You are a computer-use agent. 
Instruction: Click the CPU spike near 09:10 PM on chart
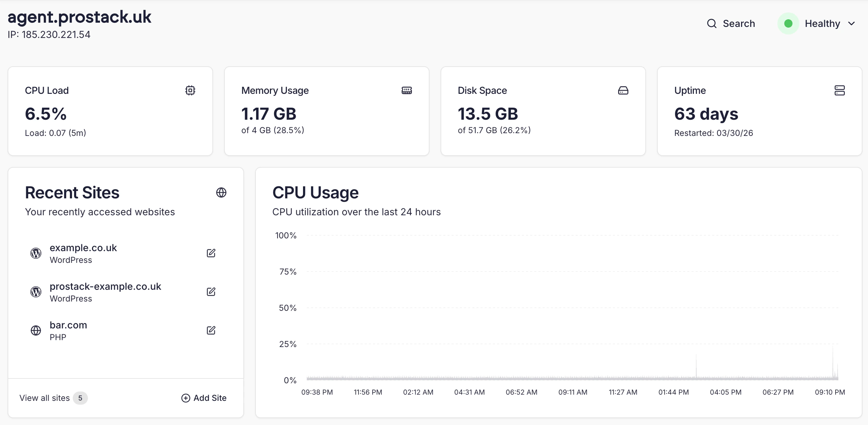pyautogui.click(x=833, y=363)
